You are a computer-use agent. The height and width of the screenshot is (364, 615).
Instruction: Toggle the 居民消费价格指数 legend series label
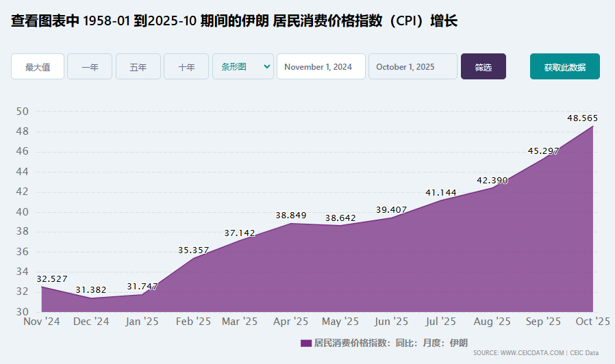click(x=390, y=343)
